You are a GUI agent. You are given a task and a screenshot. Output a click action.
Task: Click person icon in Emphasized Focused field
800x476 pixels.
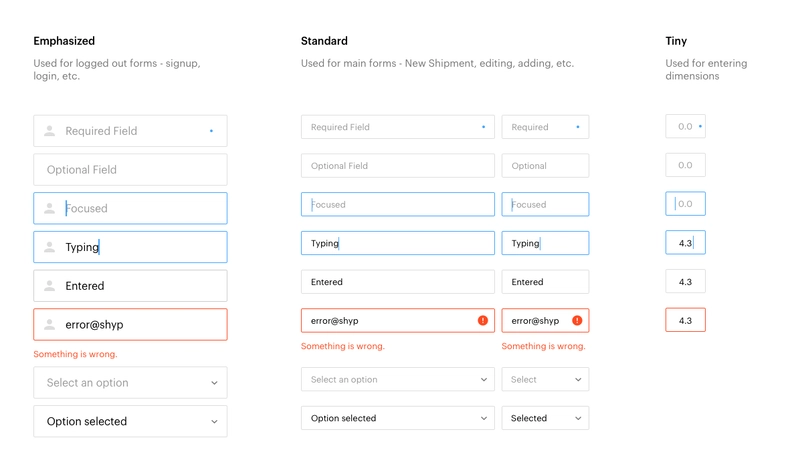(x=49, y=208)
